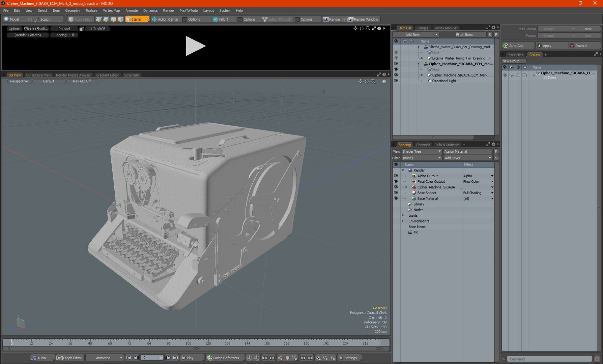Image resolution: width=603 pixels, height=364 pixels.
Task: Click the Render Window icon button
Action: tap(351, 19)
